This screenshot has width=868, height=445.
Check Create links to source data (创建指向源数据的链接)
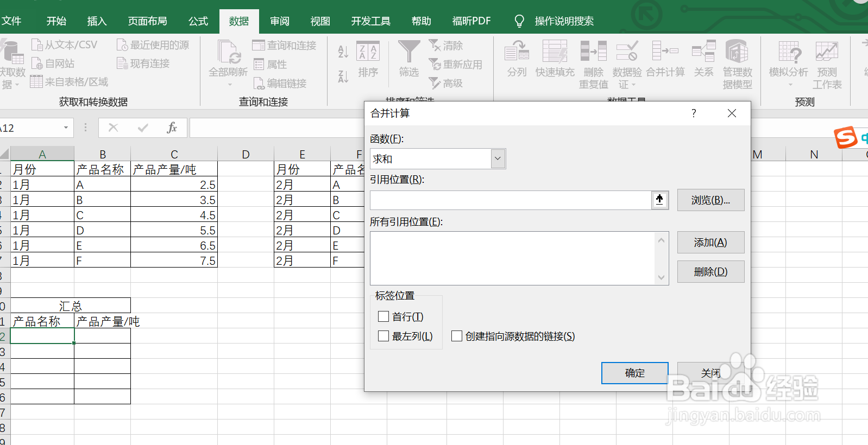coord(457,336)
